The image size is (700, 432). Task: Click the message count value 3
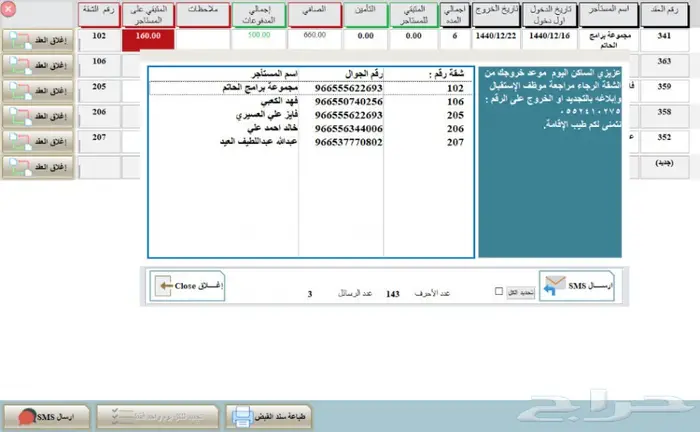tap(310, 294)
